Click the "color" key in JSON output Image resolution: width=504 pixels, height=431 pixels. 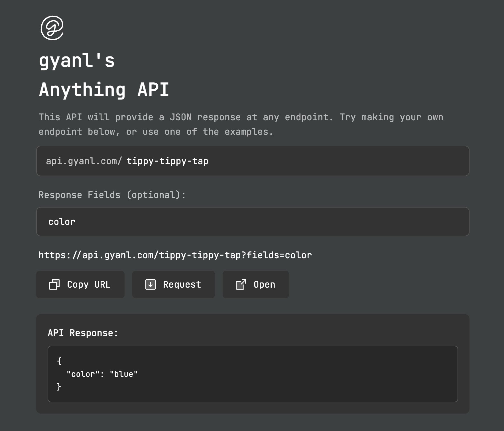[83, 374]
